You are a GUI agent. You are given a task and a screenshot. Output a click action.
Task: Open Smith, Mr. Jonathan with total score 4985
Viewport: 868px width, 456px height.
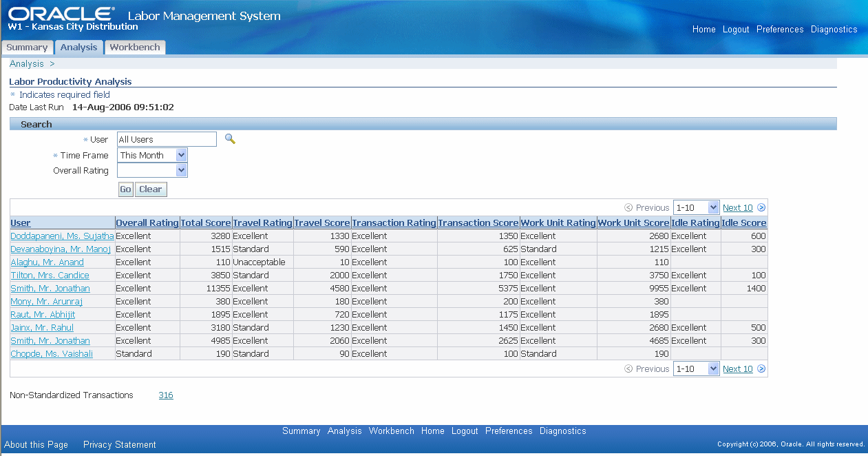coord(50,341)
